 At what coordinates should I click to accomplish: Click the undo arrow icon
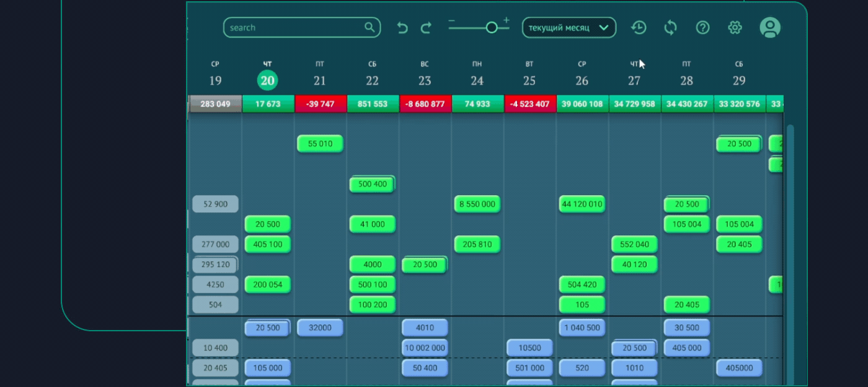click(x=402, y=28)
